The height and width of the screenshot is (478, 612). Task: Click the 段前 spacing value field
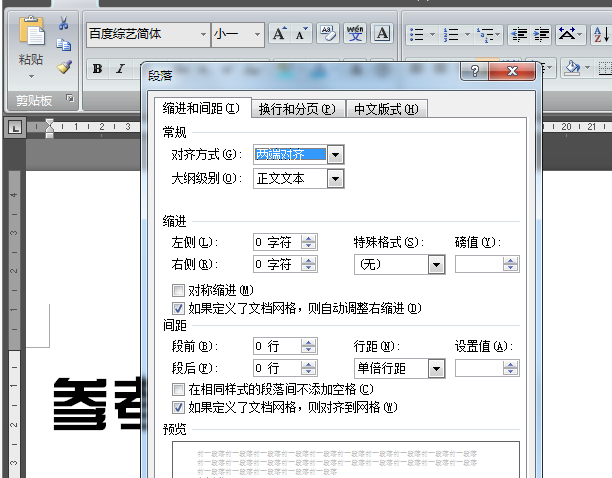(277, 346)
